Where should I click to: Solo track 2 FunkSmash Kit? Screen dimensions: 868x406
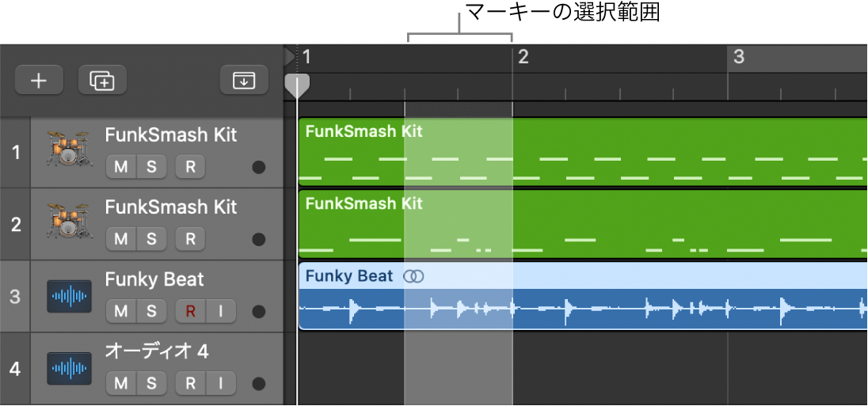click(x=151, y=239)
